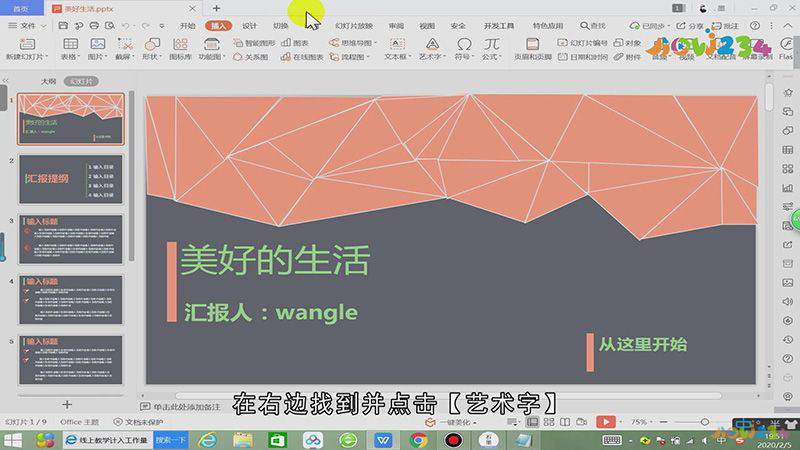This screenshot has height=450, width=800.
Task: Select slide 2 thumbnail 汇报提纲
Action: tap(71, 179)
